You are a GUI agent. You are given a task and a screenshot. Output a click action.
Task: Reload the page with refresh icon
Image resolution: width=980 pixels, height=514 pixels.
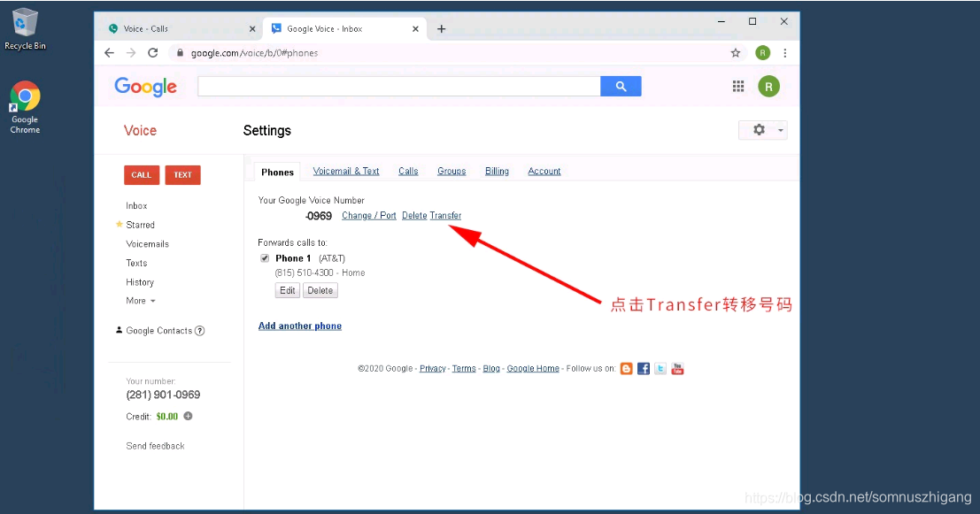click(x=152, y=53)
